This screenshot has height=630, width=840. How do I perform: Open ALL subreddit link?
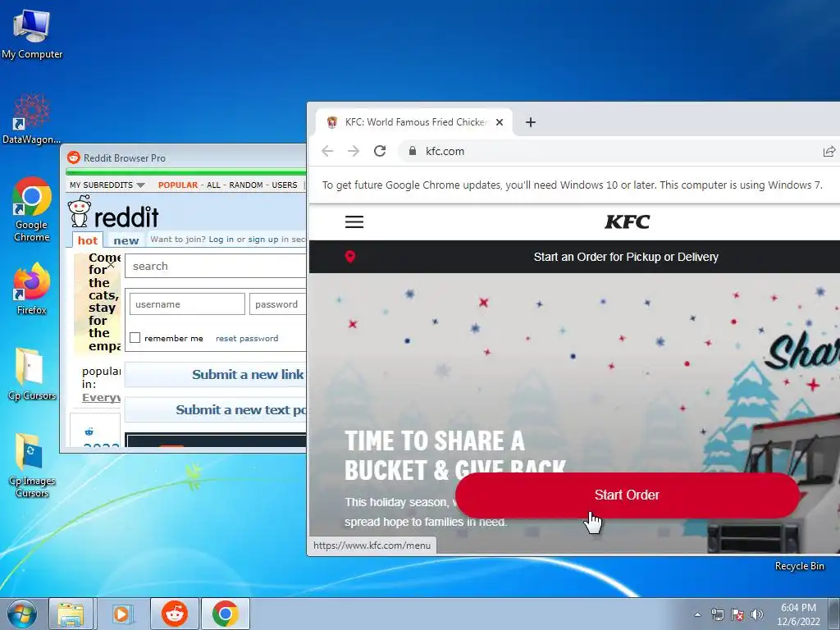point(214,185)
